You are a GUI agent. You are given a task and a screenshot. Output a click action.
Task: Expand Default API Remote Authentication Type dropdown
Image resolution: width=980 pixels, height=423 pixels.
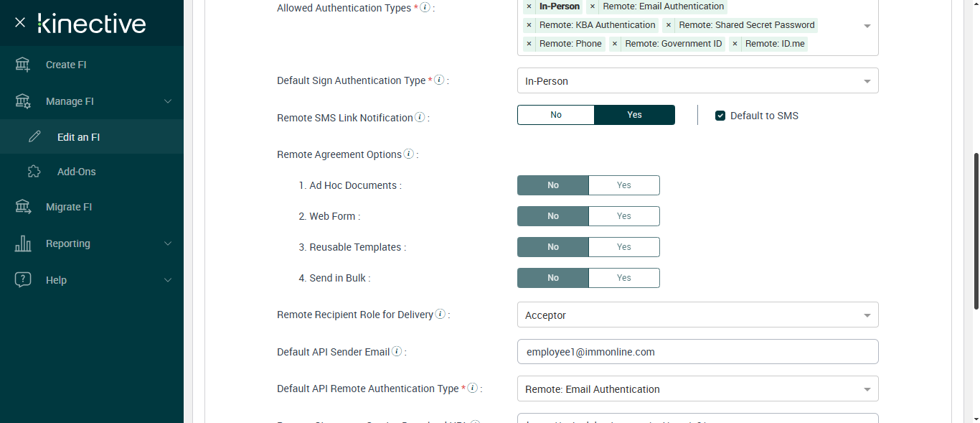tap(697, 389)
